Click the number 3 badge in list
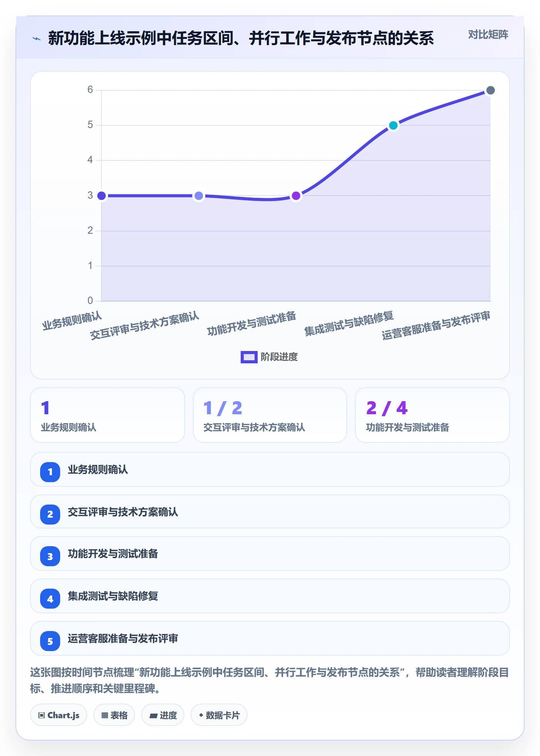This screenshot has height=756, width=540. pyautogui.click(x=50, y=557)
